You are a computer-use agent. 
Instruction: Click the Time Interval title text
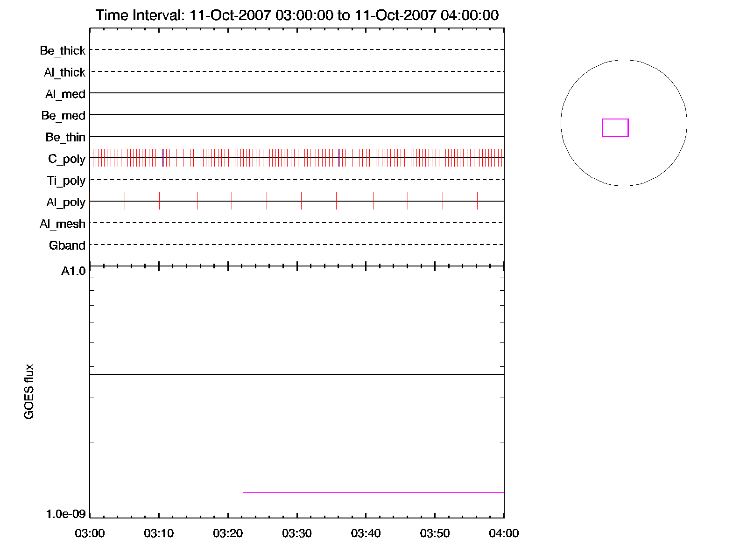297,15
